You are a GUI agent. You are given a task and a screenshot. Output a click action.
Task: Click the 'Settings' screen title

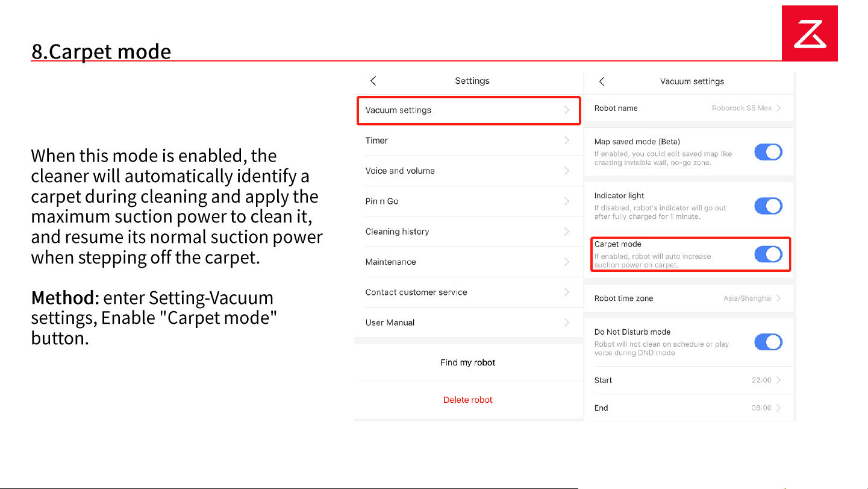pos(472,81)
